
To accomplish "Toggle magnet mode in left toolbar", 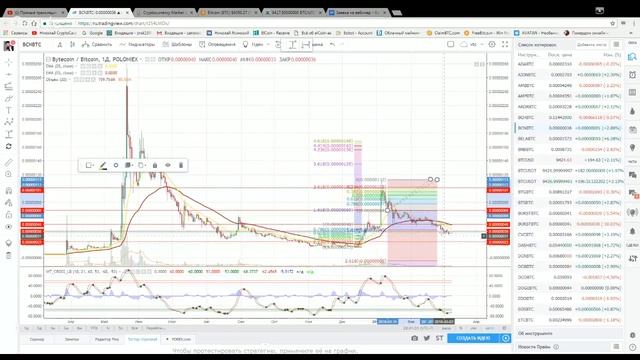I will 9,191.
